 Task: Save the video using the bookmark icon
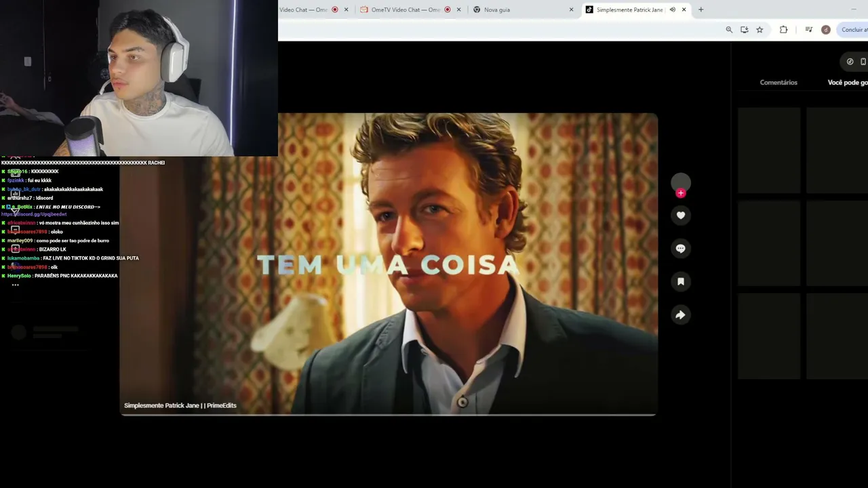[x=681, y=281]
